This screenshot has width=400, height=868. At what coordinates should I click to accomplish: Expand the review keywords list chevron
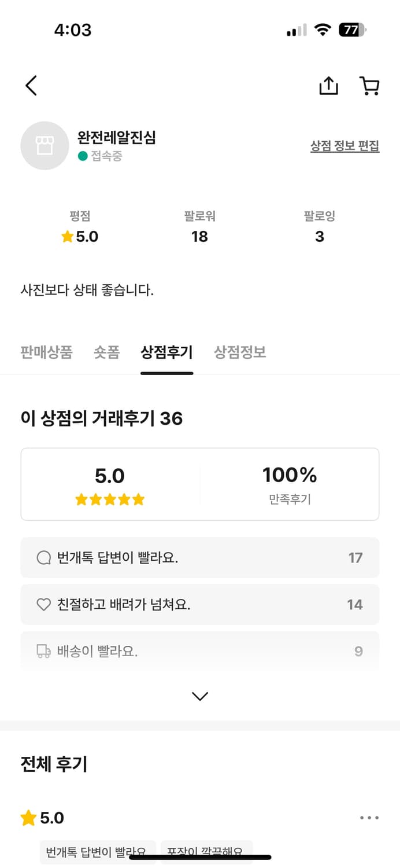tap(200, 696)
